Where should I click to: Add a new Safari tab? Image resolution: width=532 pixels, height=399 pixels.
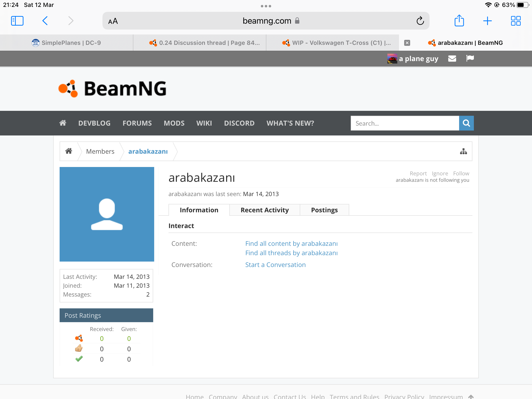(x=487, y=21)
